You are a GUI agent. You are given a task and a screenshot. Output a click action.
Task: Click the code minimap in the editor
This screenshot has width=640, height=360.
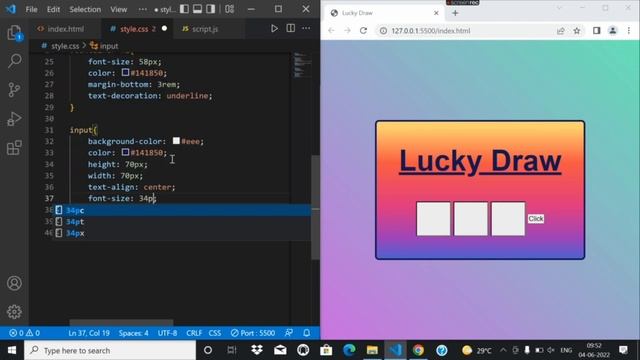(x=302, y=65)
